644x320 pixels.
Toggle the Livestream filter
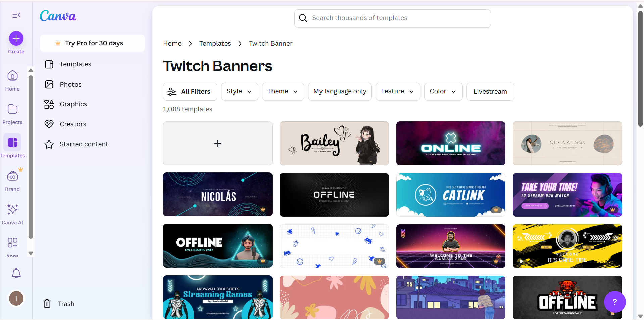tap(490, 91)
